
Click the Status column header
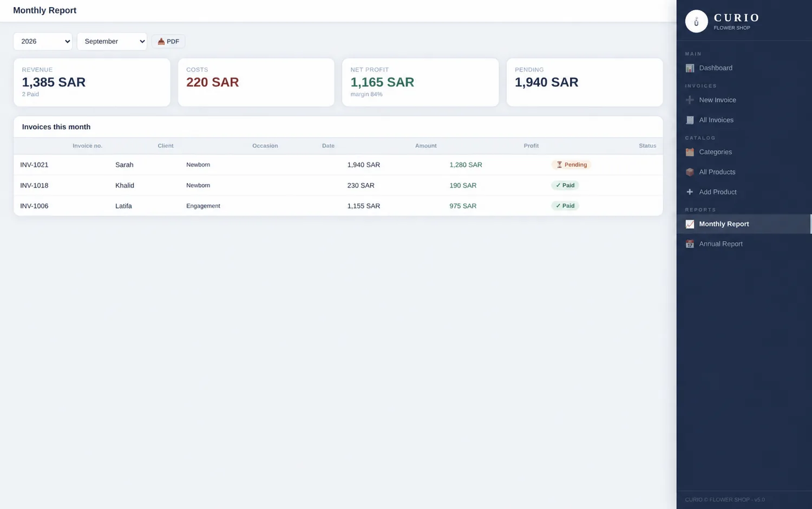647,146
